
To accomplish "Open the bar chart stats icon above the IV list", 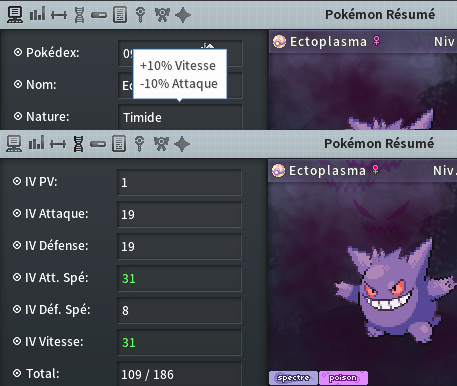I will (37, 143).
